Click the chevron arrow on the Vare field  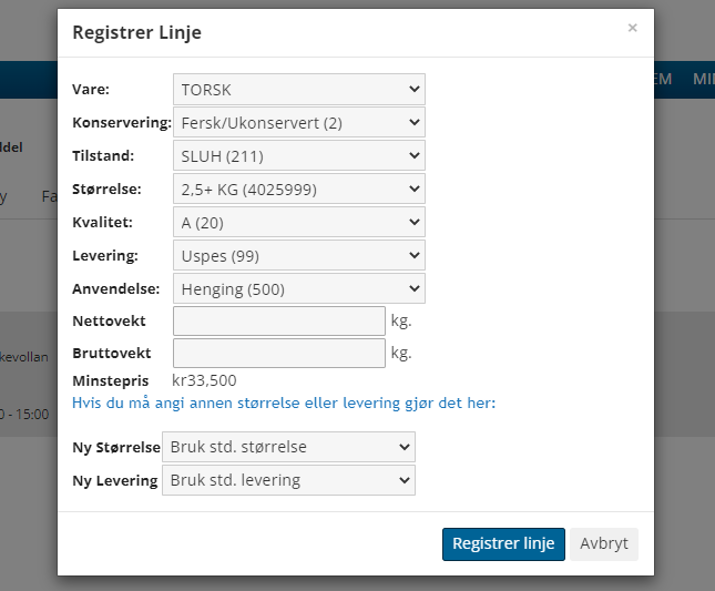click(414, 89)
